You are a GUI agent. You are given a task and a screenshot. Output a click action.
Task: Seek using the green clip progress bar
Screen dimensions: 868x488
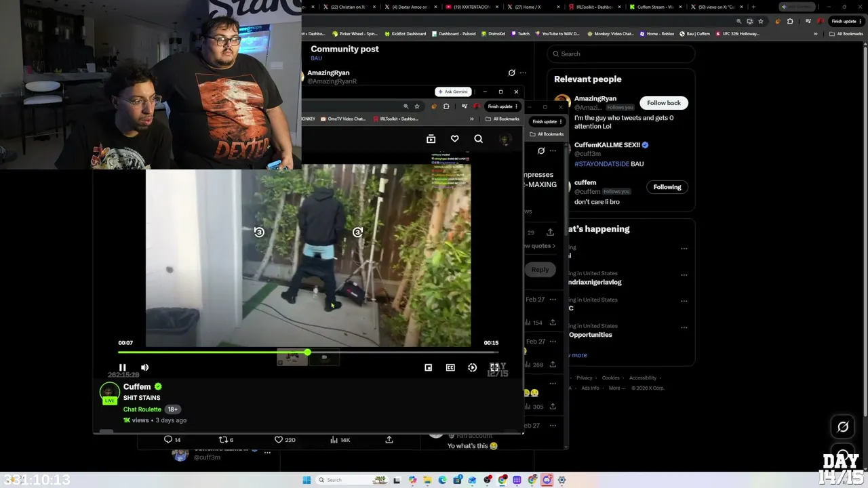(308, 352)
